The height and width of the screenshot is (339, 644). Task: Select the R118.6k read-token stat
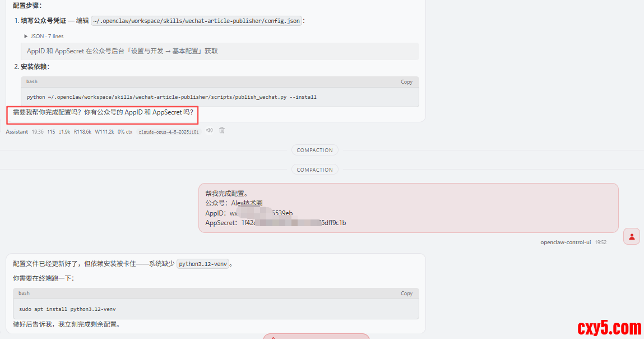82,132
